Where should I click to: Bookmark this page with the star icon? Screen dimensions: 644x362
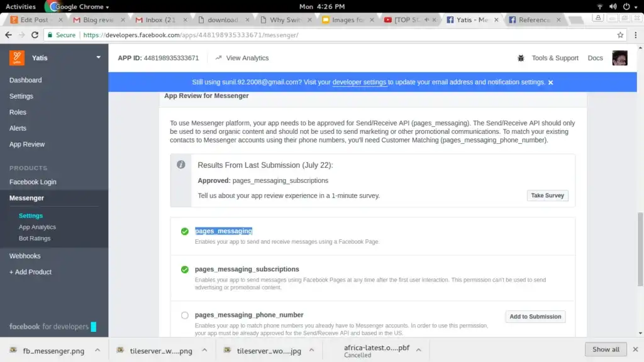(620, 35)
